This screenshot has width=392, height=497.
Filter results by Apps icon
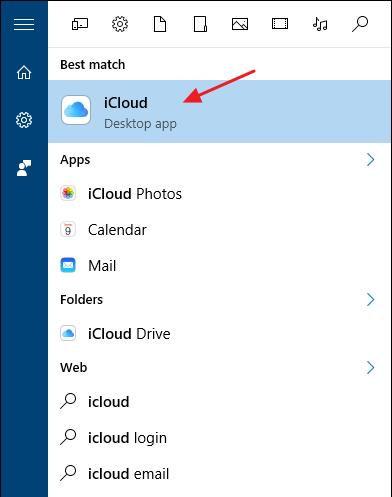80,24
